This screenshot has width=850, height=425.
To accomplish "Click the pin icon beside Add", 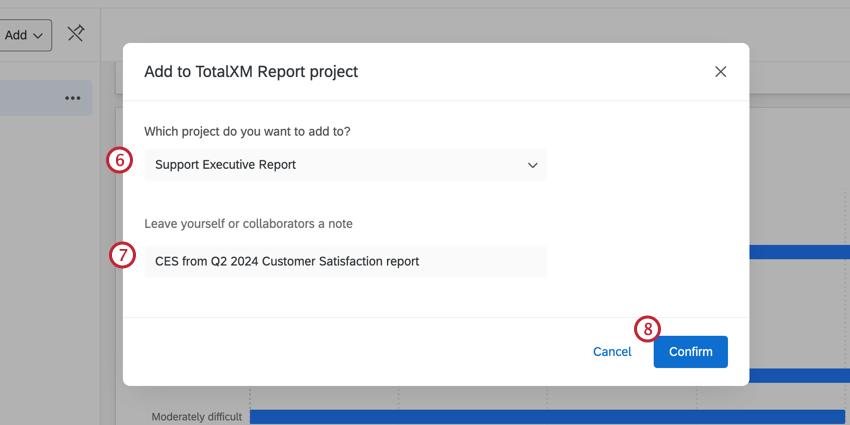I will point(75,34).
